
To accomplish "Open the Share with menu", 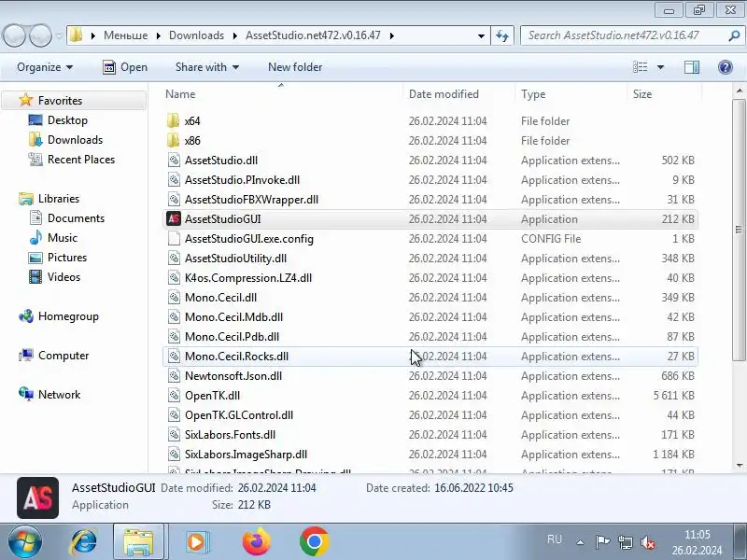I will click(206, 67).
